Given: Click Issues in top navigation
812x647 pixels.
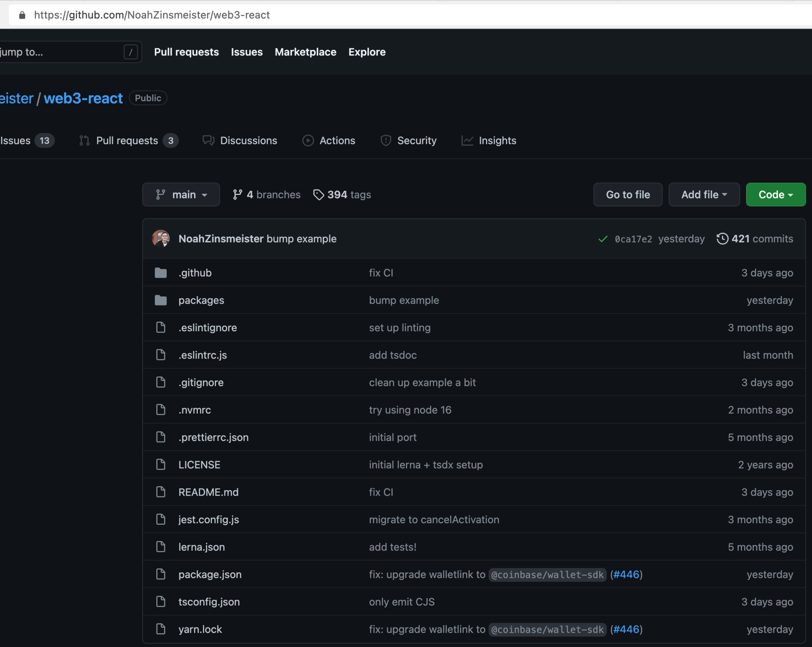Looking at the screenshot, I should pyautogui.click(x=247, y=52).
